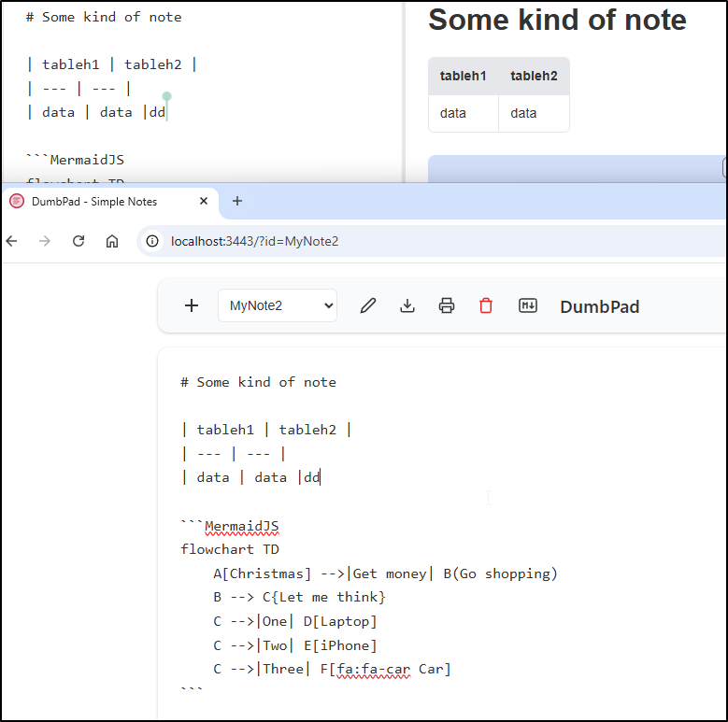Image resolution: width=728 pixels, height=722 pixels.
Task: Click the 'Some kind of note' preview heading
Action: [557, 20]
